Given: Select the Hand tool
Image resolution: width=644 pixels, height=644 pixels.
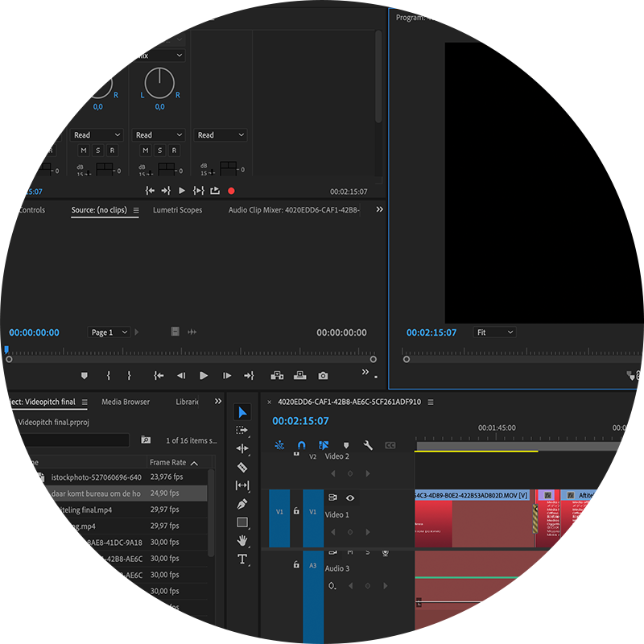Looking at the screenshot, I should [242, 541].
